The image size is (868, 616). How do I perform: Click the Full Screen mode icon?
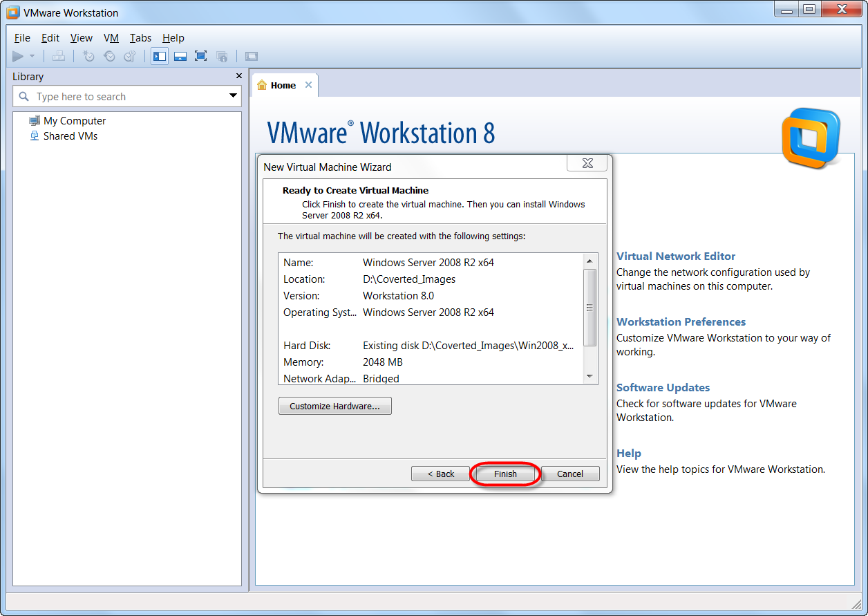[201, 56]
